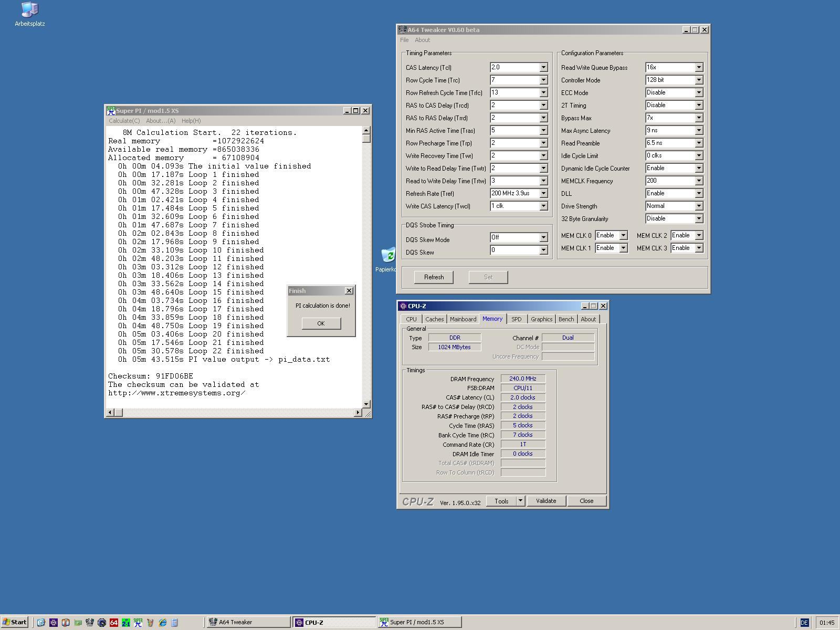Open the 2T Timing dropdown
Image resolution: width=840 pixels, height=630 pixels.
[x=699, y=105]
